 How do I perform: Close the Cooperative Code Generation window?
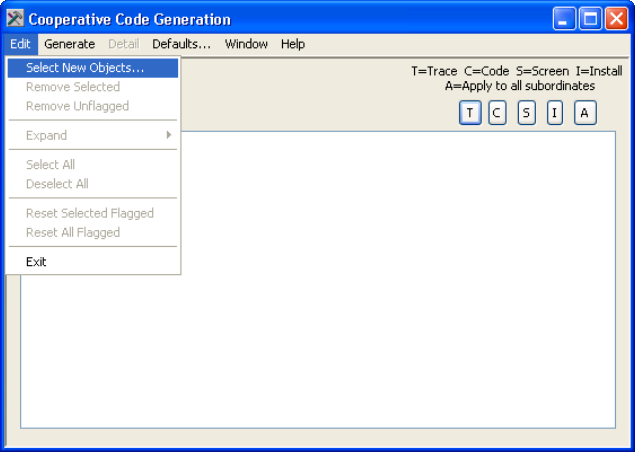pyautogui.click(x=616, y=19)
